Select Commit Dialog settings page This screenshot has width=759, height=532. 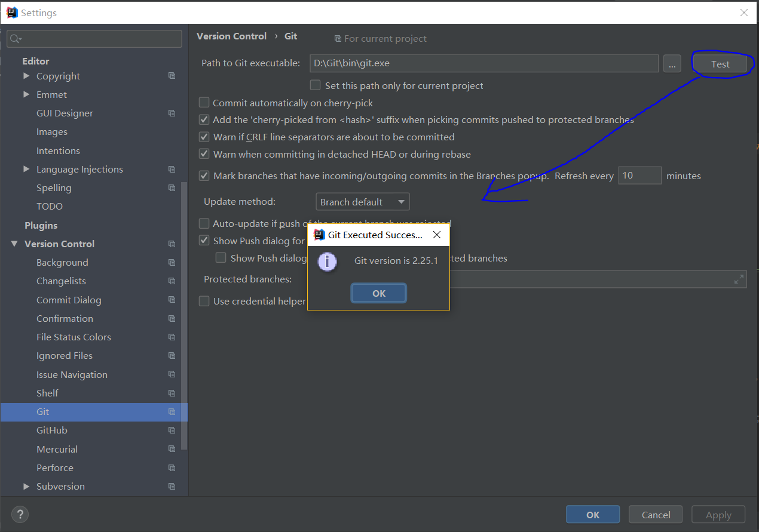coord(69,300)
